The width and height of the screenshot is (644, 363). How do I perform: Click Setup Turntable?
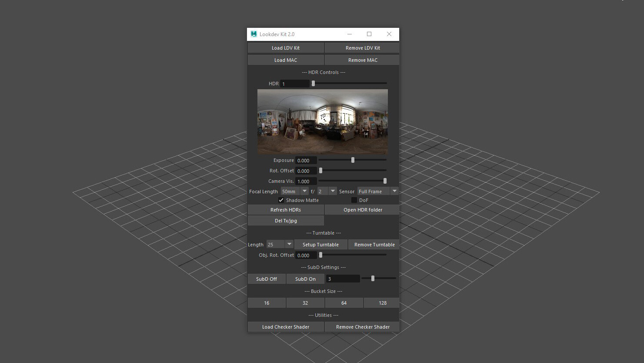321,244
